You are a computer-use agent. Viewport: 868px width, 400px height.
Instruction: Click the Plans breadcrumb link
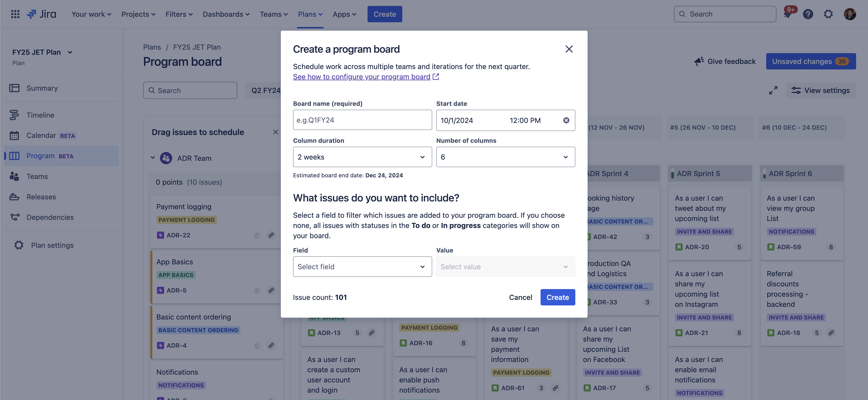pos(152,47)
